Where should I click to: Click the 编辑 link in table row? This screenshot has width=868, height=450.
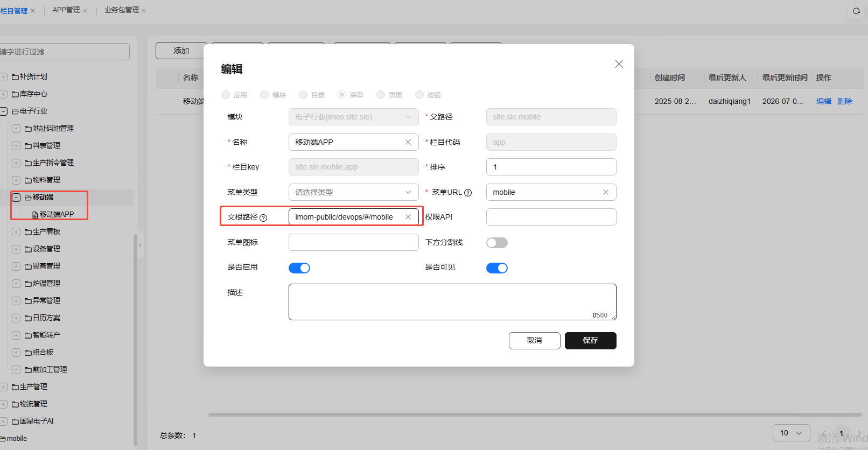824,101
